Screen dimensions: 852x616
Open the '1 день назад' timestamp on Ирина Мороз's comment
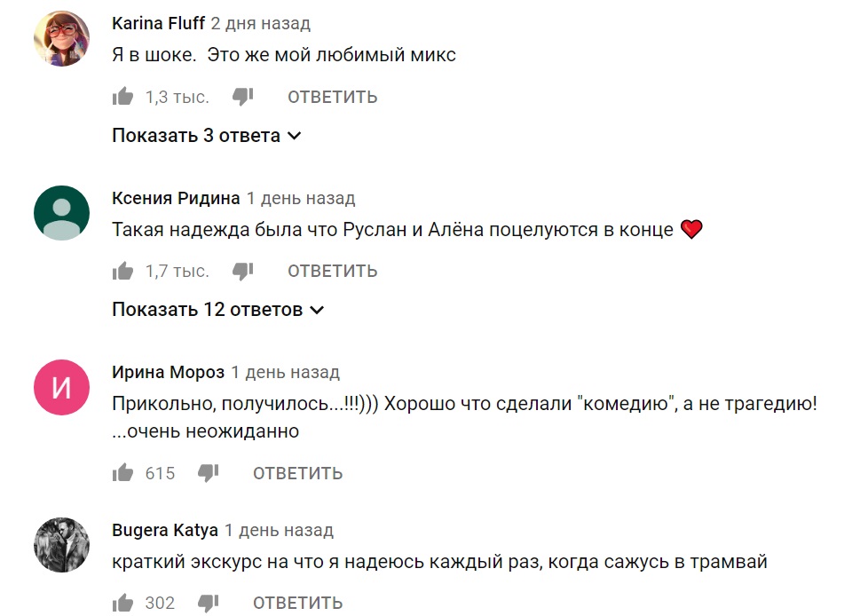pos(285,372)
